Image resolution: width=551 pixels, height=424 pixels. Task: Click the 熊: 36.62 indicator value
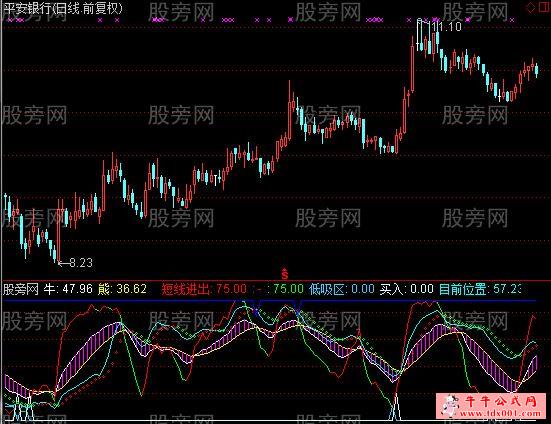pos(122,289)
